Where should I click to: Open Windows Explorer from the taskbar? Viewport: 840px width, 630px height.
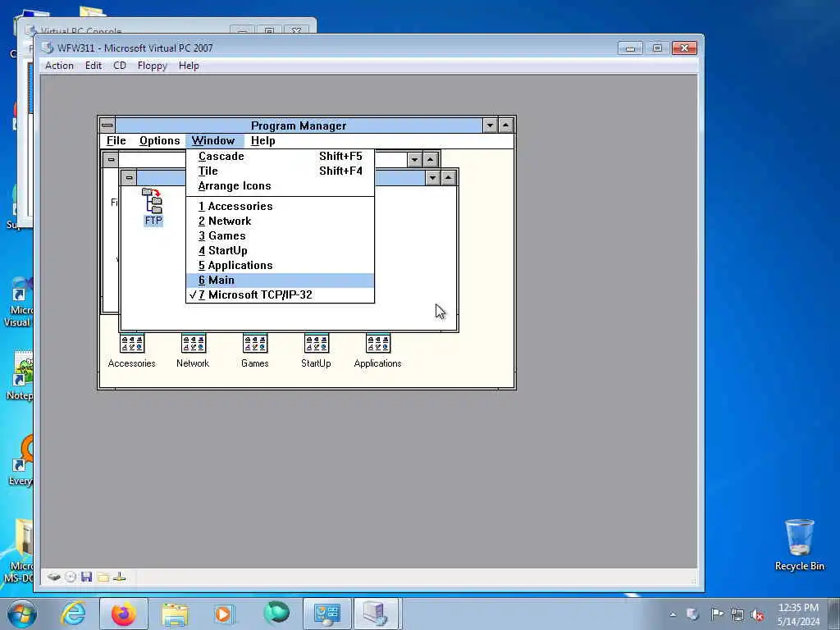coord(175,614)
